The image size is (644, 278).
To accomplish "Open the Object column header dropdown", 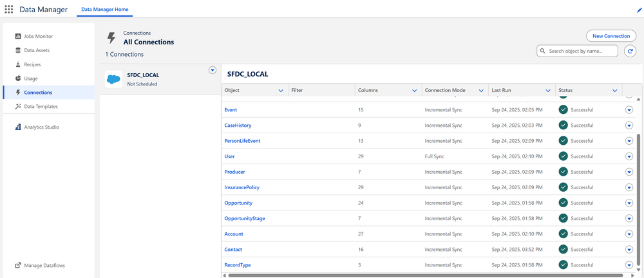I will pyautogui.click(x=280, y=91).
